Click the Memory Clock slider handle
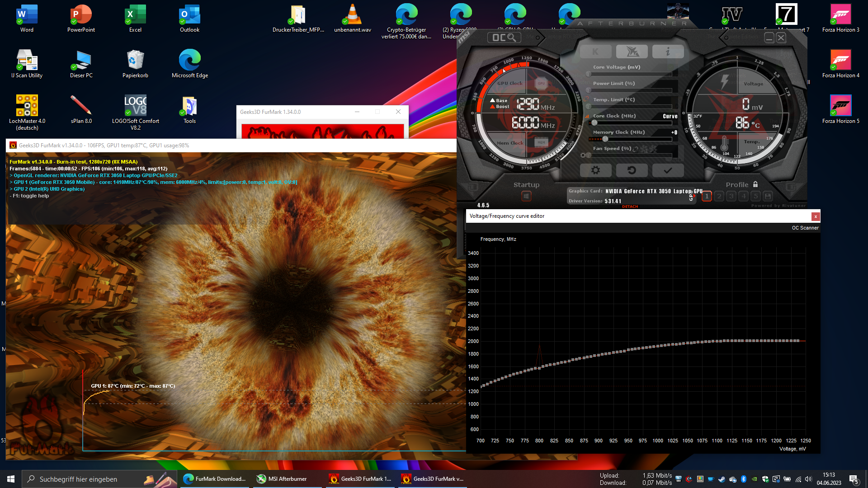Image resolution: width=868 pixels, height=488 pixels. pyautogui.click(x=605, y=139)
